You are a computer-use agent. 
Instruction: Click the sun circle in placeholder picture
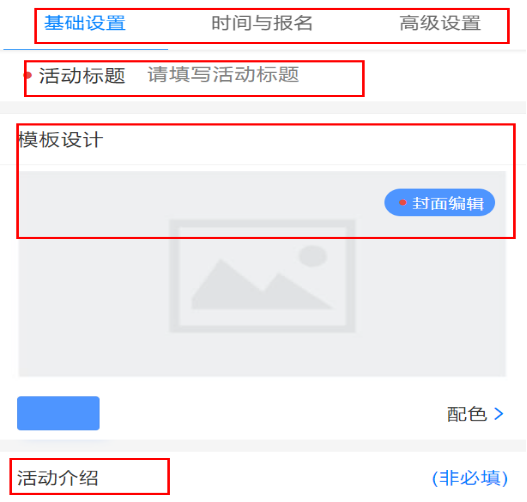[x=313, y=256]
